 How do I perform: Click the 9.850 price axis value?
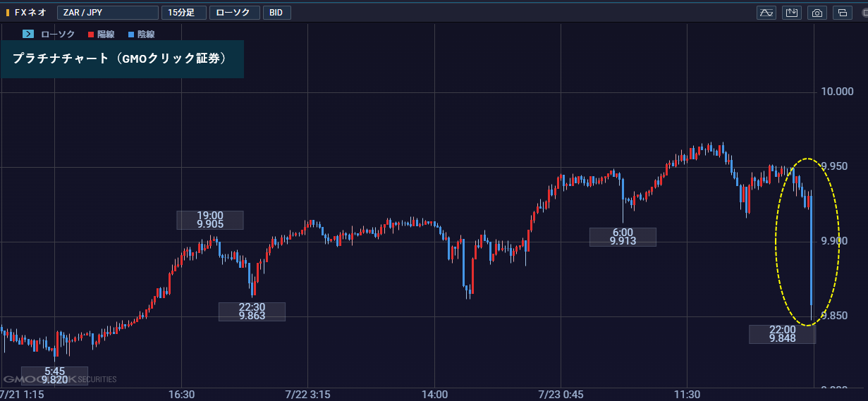click(834, 316)
